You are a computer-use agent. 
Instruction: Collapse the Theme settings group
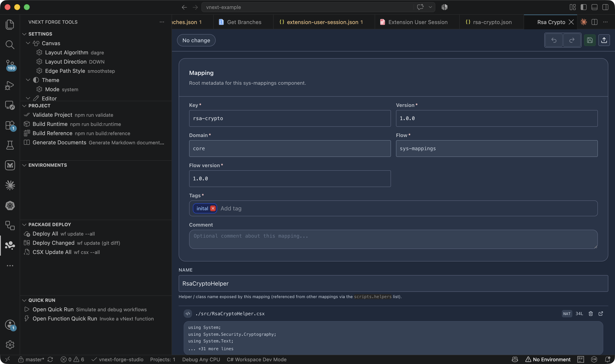[28, 80]
